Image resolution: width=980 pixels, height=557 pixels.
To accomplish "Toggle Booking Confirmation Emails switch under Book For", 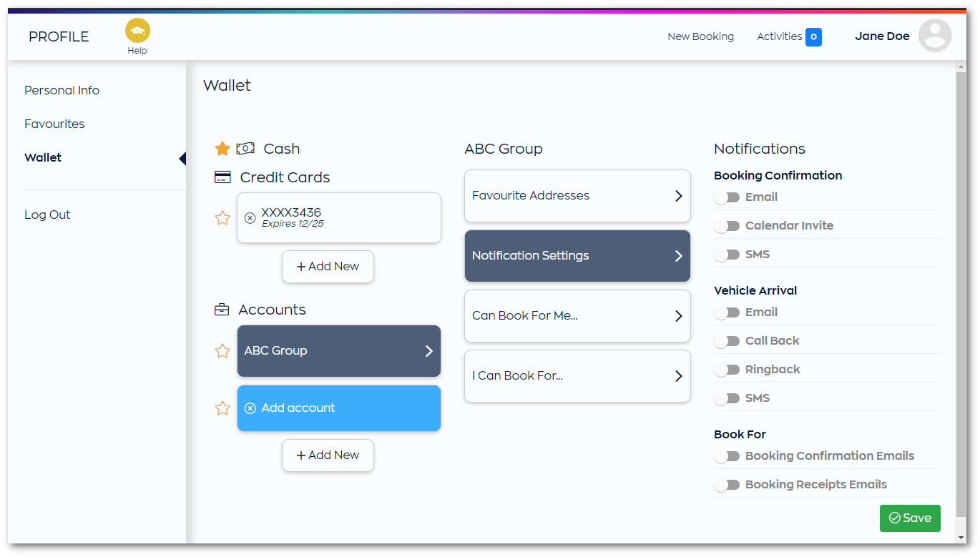I will 727,456.
